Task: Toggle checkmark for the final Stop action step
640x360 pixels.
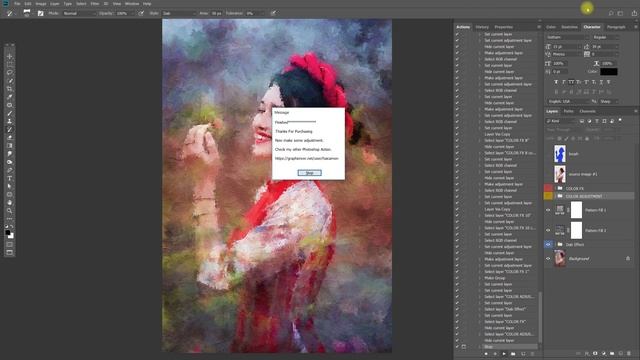Action: (x=457, y=347)
